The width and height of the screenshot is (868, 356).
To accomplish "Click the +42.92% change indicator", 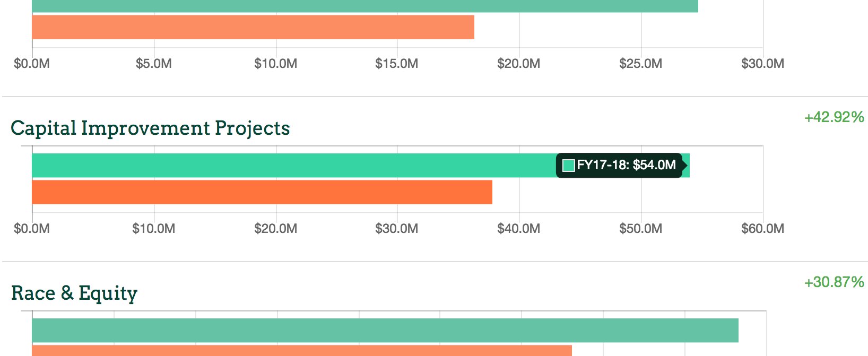I will (834, 117).
